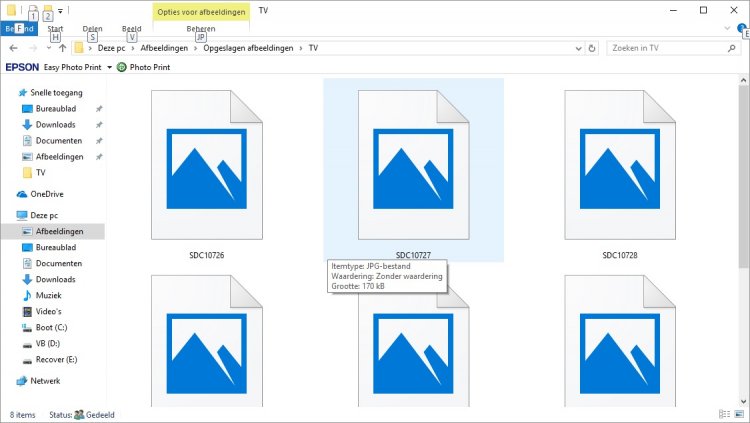This screenshot has height=423, width=750.
Task: Switch to large thumbnails view in status bar
Action: pyautogui.click(x=739, y=414)
